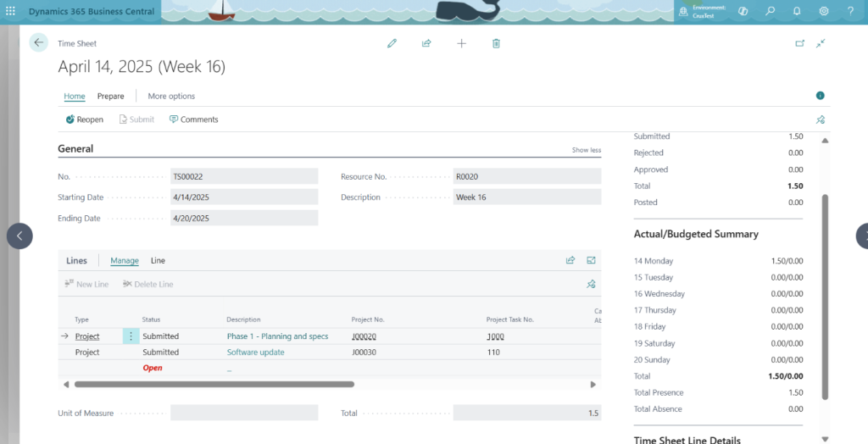Pin the action bar with pin icon

pos(820,119)
